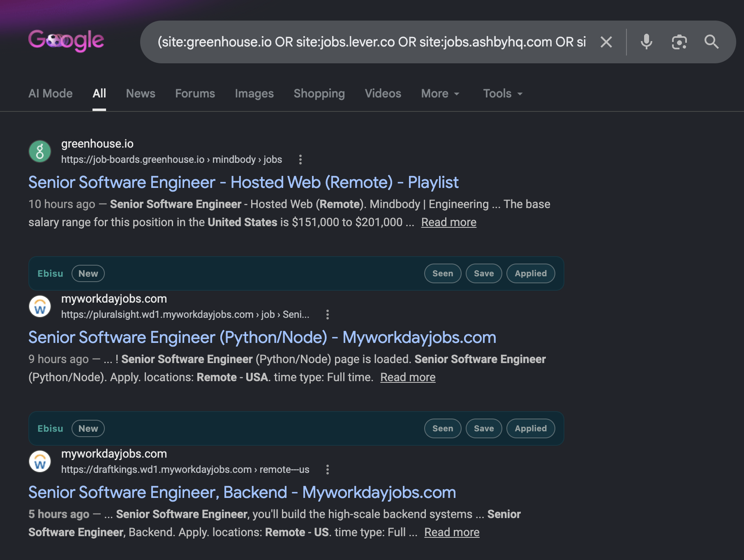Mark the DraftKings job as Seen
The image size is (744, 560).
pos(443,428)
